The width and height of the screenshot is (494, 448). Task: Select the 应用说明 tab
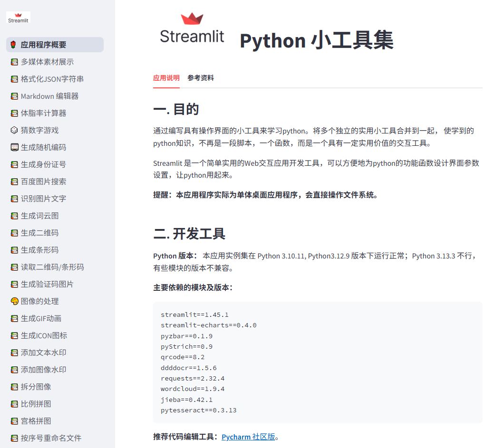[166, 78]
